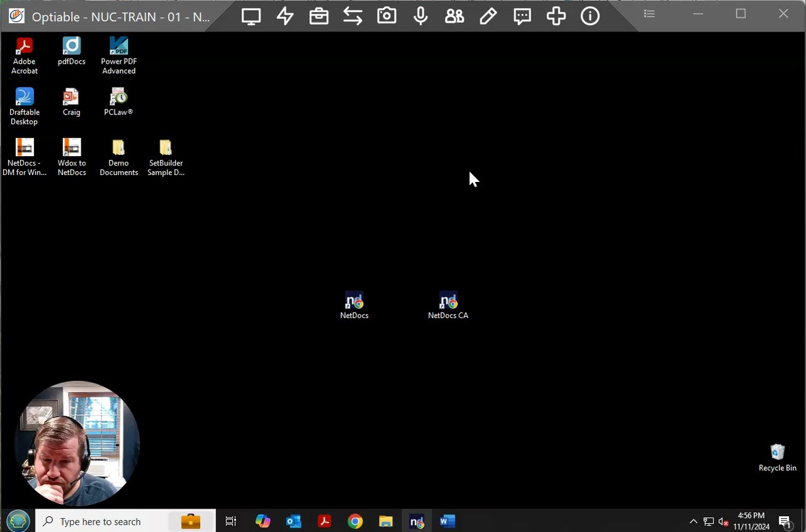Minimize the Optiable remote session window
Viewport: 806px width, 532px height.
point(698,13)
